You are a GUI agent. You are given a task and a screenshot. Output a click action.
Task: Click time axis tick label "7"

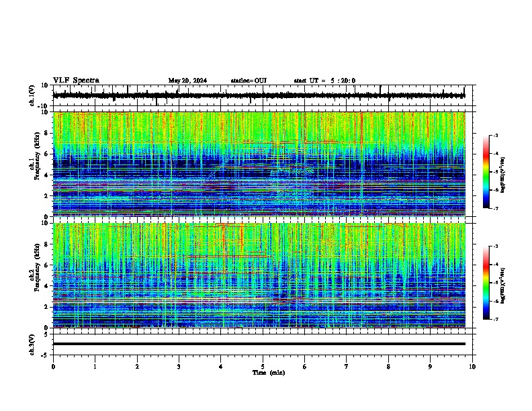[347, 367]
